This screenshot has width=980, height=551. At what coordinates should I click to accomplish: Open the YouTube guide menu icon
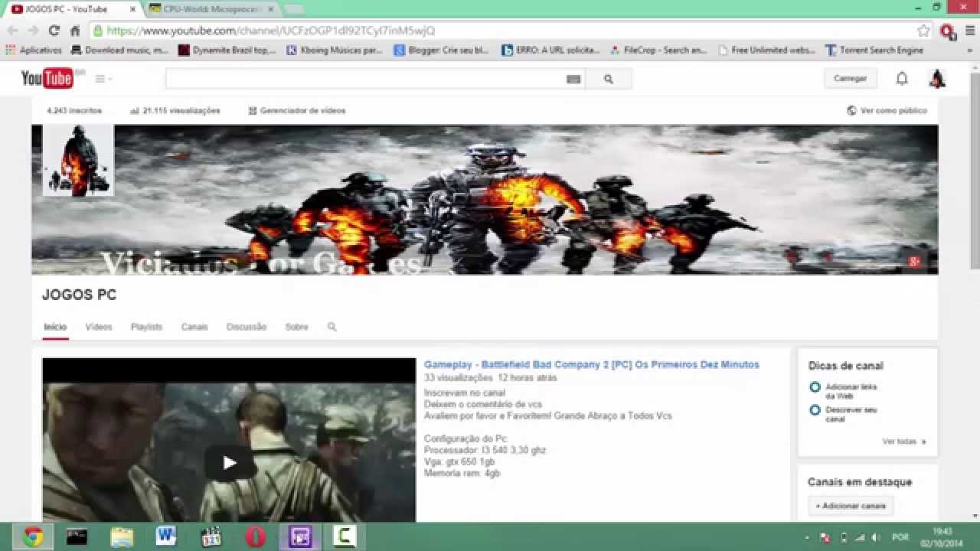tap(103, 79)
